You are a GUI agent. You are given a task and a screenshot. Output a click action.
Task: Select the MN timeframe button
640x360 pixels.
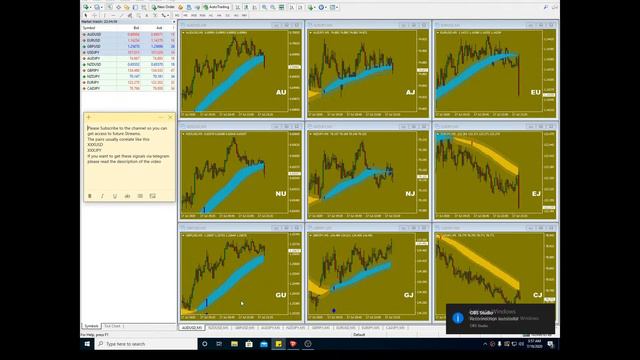tap(244, 15)
